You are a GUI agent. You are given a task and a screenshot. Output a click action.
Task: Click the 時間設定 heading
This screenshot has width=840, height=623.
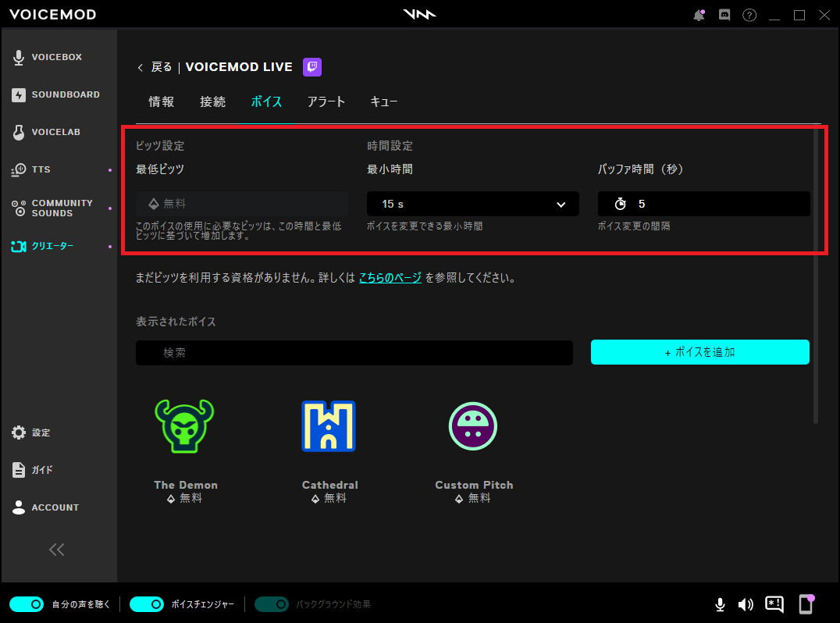(x=390, y=146)
